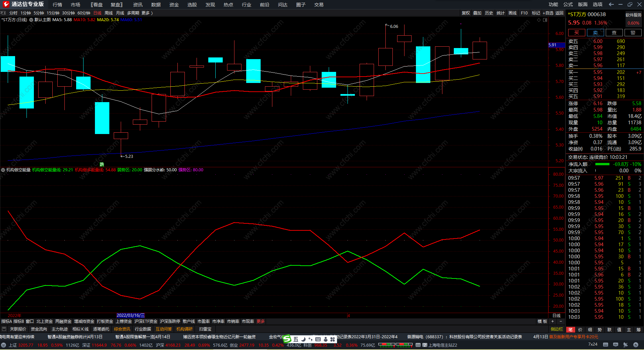This screenshot has width=644, height=350.
Task: Click the panel window icon beside 关联报价
Action: pos(4,329)
